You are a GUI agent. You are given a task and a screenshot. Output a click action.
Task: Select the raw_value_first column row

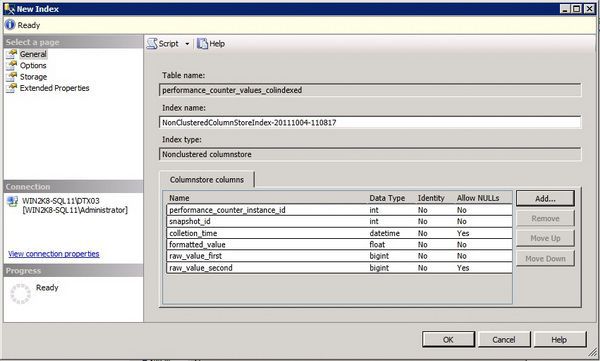[339, 256]
